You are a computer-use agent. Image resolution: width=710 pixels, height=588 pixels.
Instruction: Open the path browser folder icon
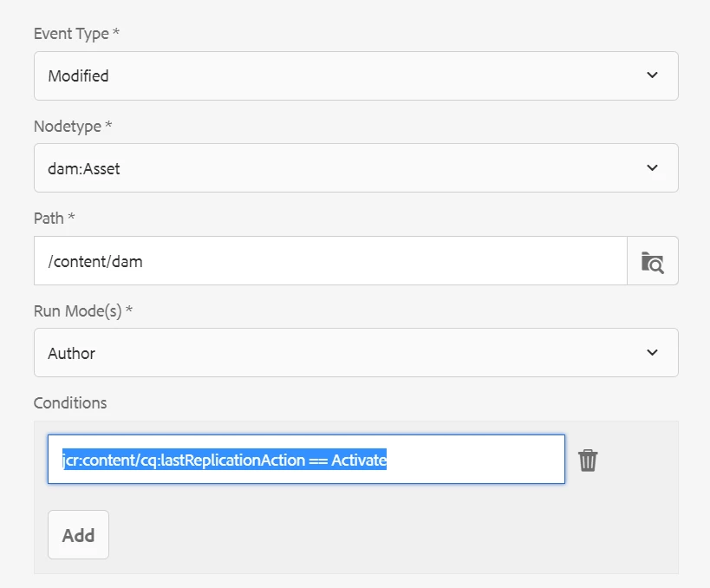652,261
